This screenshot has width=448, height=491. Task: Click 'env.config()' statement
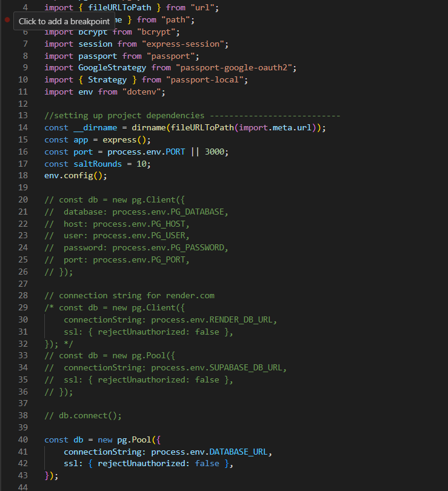click(75, 176)
